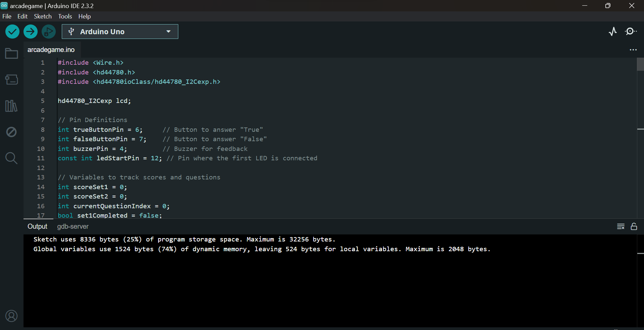
Task: Click the Variables to track scores comment
Action: 139,177
